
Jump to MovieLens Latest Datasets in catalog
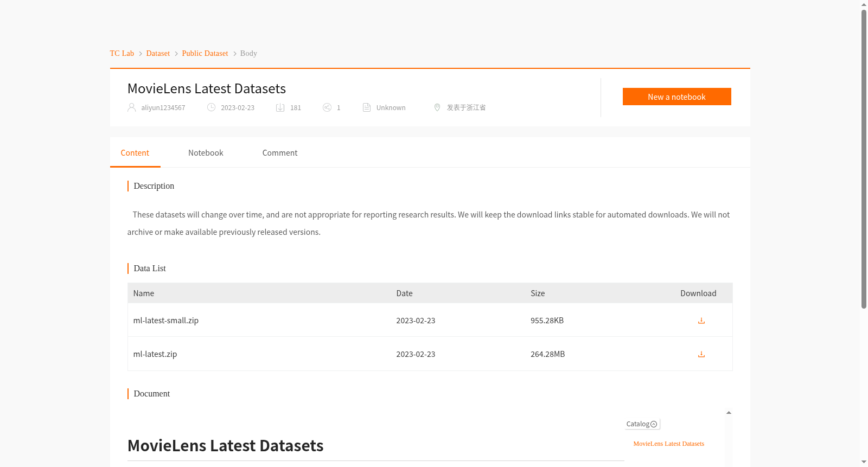pyautogui.click(x=668, y=444)
